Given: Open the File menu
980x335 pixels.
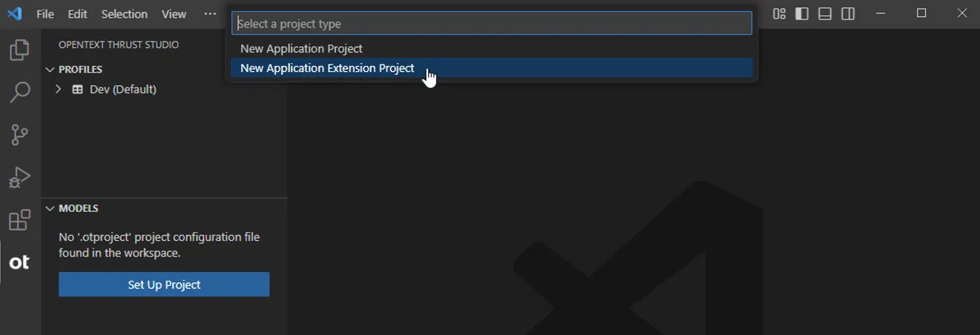Looking at the screenshot, I should tap(45, 14).
